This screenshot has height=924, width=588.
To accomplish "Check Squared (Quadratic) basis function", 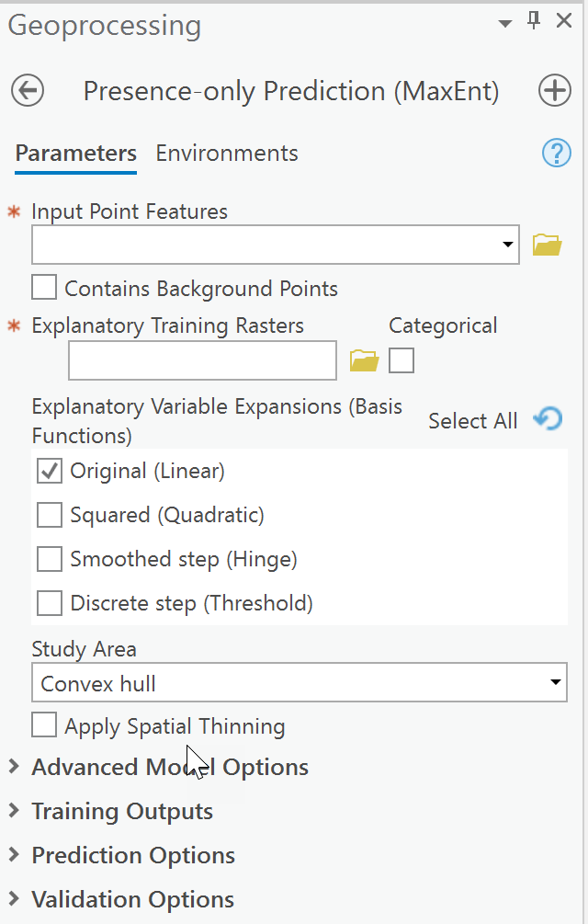I will click(x=49, y=515).
